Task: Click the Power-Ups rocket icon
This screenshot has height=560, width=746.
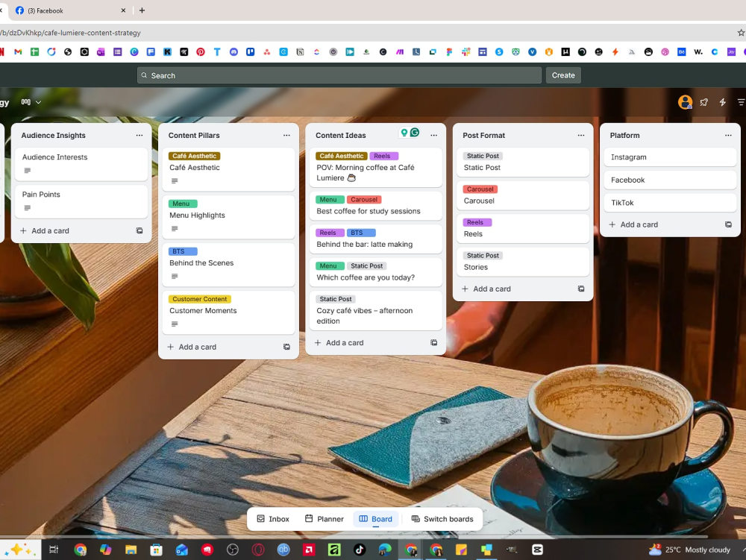Action: pos(703,102)
